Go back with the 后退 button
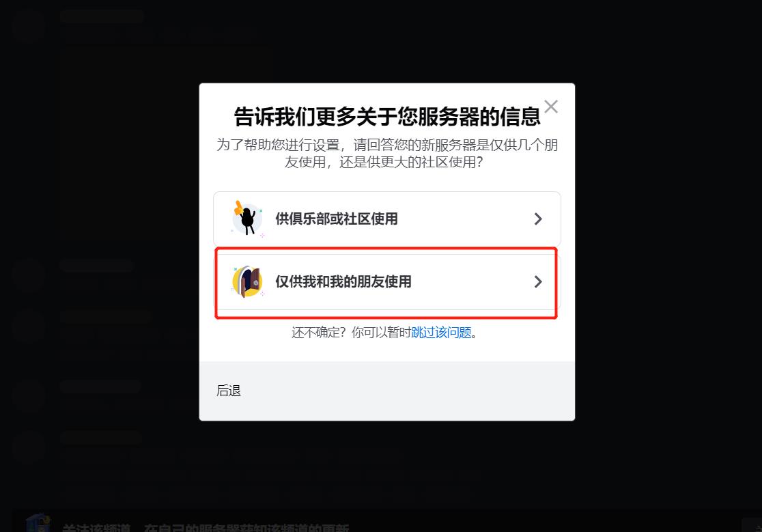The width and height of the screenshot is (762, 532). pyautogui.click(x=229, y=391)
